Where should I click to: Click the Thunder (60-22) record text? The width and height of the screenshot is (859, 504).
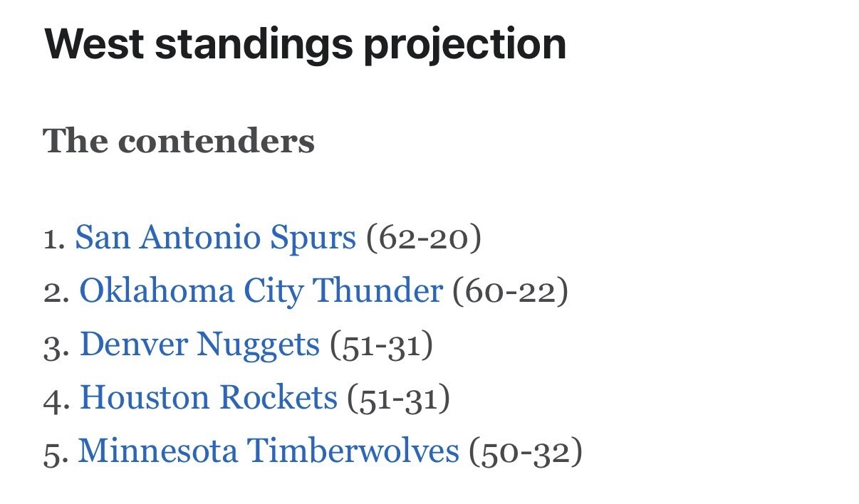[x=510, y=291]
